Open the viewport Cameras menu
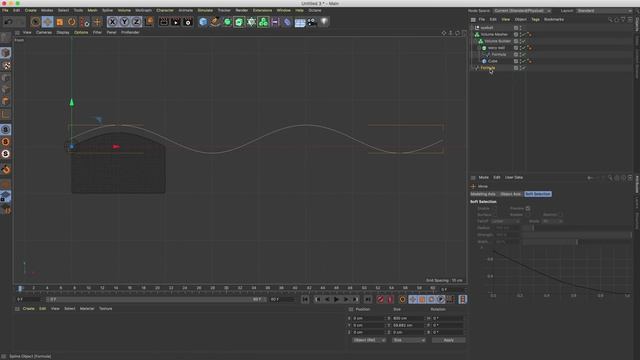This screenshot has width=640, height=360. [x=44, y=32]
